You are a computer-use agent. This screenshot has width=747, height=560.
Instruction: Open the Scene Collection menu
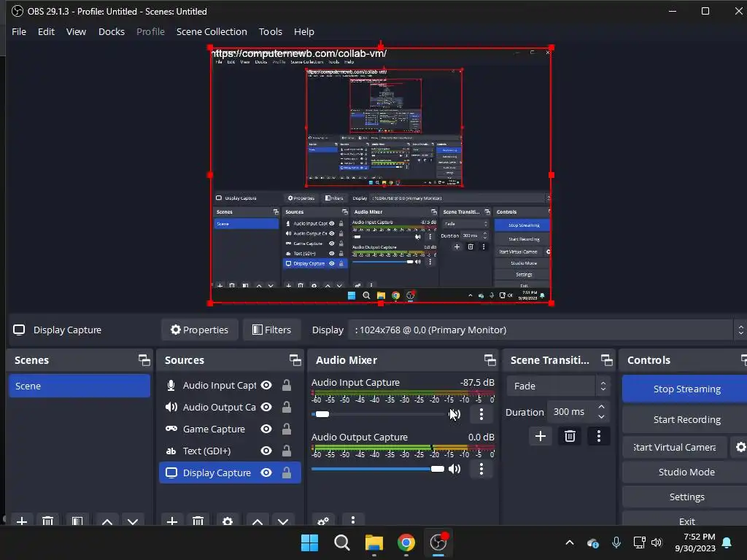212,32
